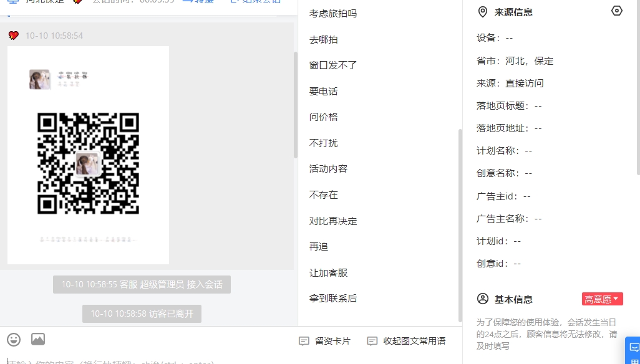Choose the 再追 quick phrase
Viewport: 640px width, 364px height.
tap(319, 247)
